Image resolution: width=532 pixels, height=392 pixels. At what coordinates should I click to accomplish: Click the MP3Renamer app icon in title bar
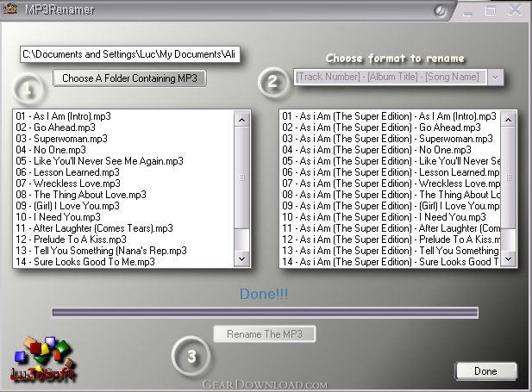[x=10, y=8]
